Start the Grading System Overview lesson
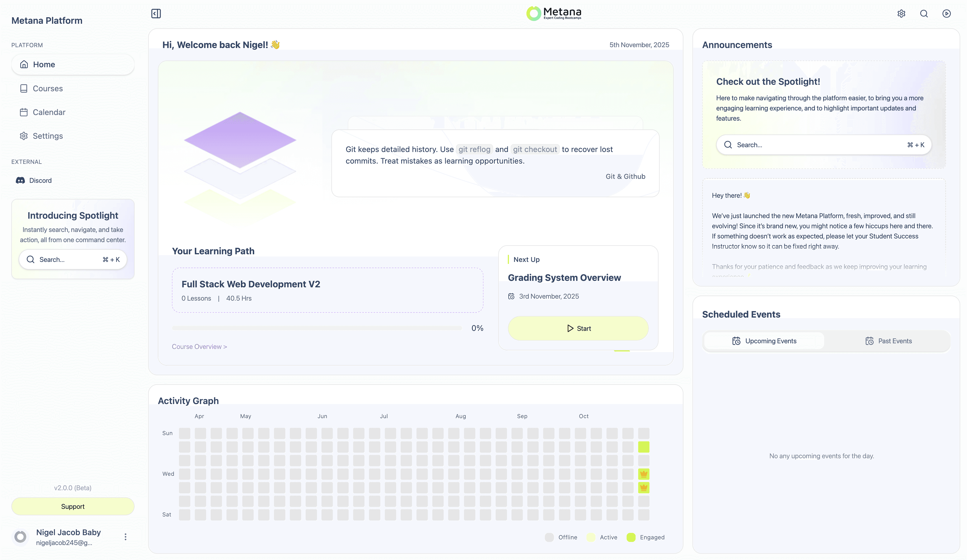The width and height of the screenshot is (967, 560). pyautogui.click(x=578, y=328)
